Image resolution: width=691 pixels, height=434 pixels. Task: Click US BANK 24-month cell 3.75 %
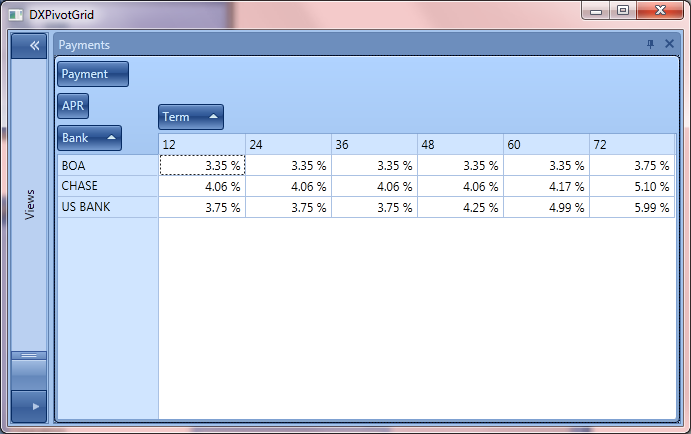click(x=288, y=207)
